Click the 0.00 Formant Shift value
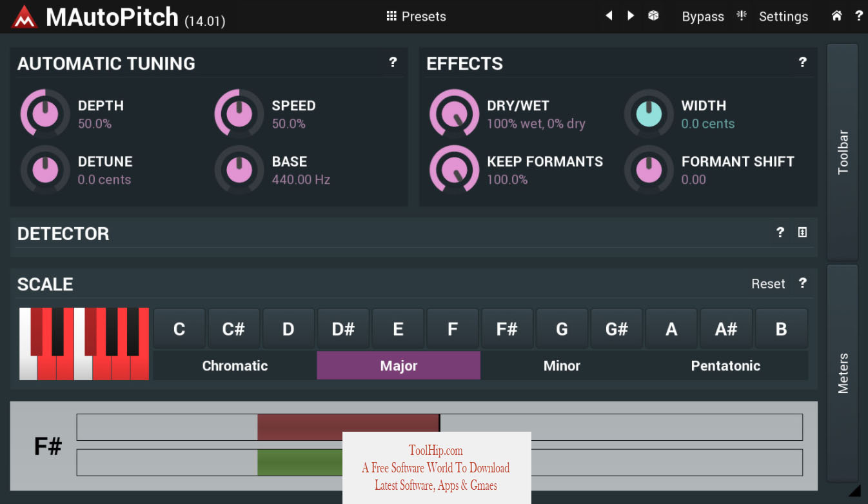Image resolution: width=868 pixels, height=504 pixels. pyautogui.click(x=694, y=179)
